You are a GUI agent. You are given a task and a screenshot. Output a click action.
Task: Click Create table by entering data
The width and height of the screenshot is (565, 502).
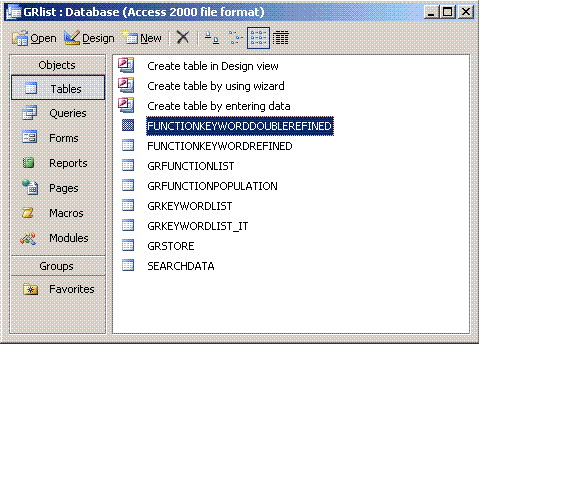(x=218, y=106)
